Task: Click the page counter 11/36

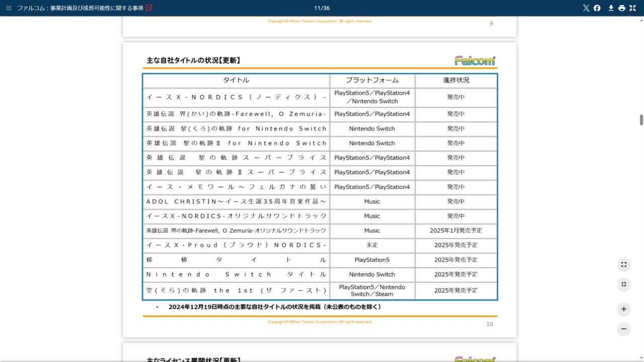Action: tap(321, 8)
